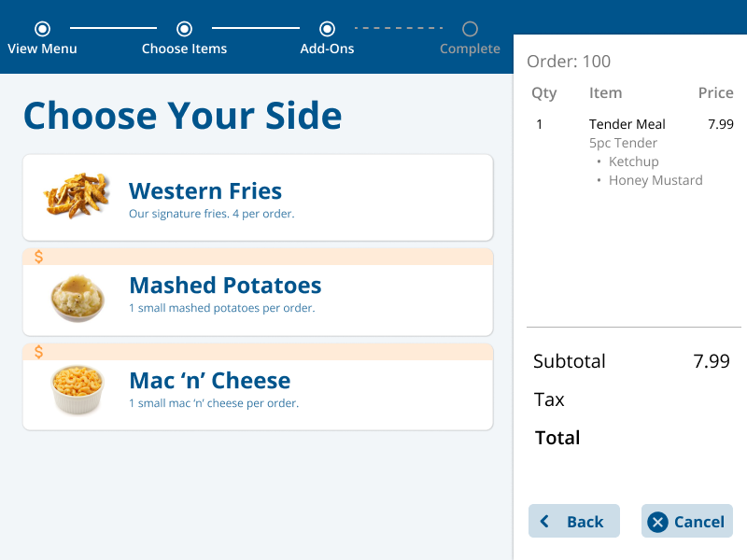Click the Western Fries image
This screenshot has height=560, width=747.
coord(77,195)
